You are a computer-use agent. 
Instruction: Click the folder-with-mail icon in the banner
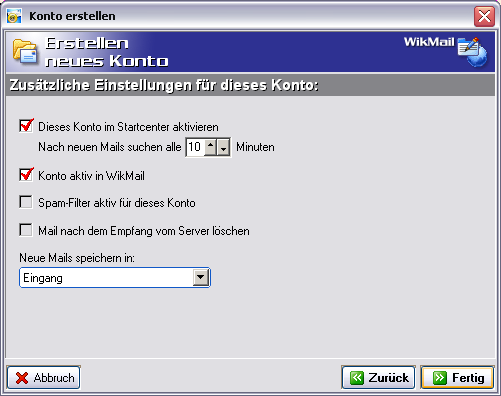click(x=25, y=51)
